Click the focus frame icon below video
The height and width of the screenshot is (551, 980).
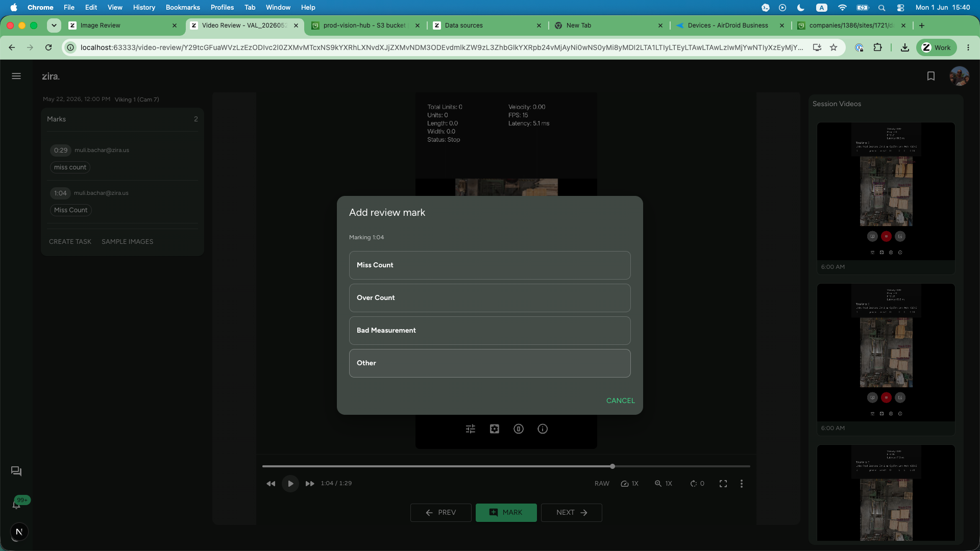[x=494, y=429]
